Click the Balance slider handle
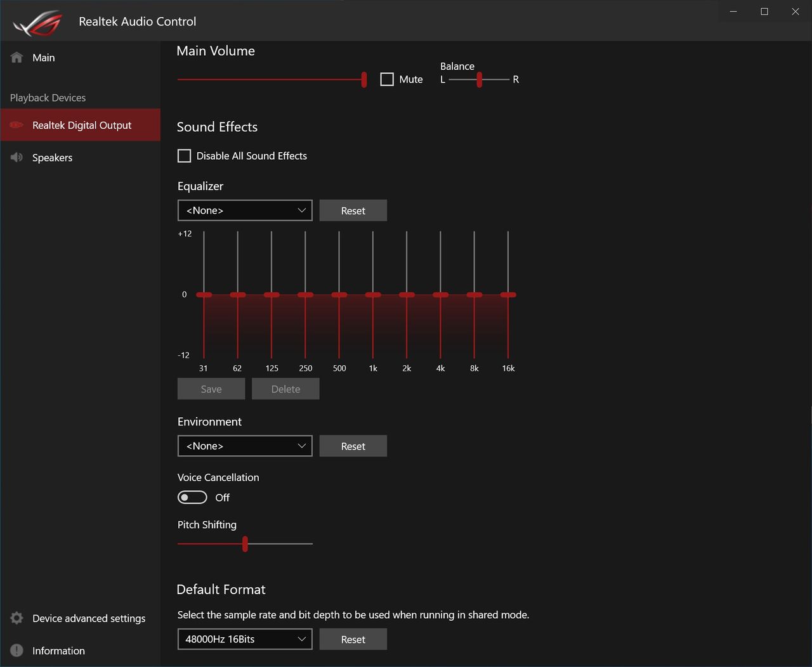This screenshot has width=812, height=667. pos(480,79)
